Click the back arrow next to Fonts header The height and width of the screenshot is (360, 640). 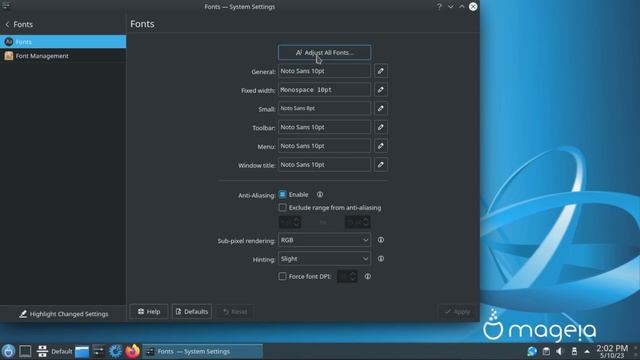point(7,24)
